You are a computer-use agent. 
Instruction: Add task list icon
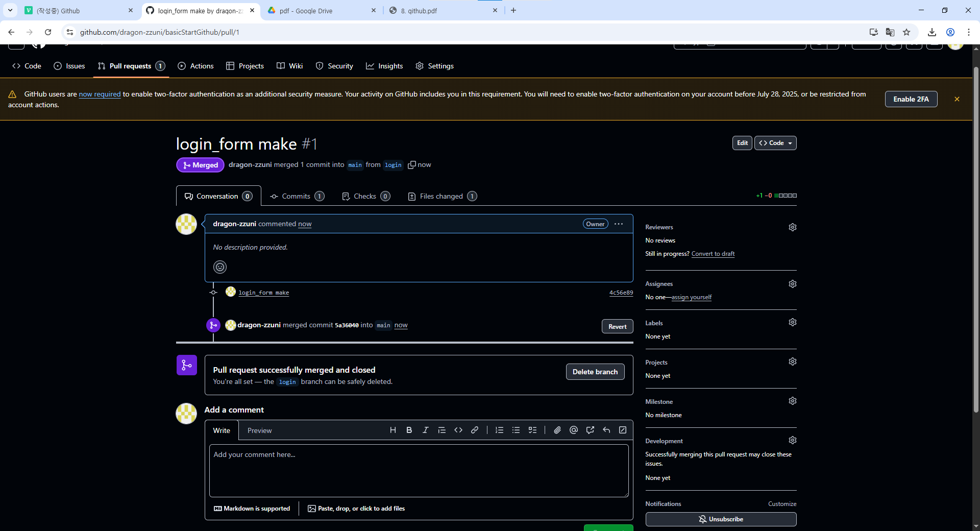point(532,430)
